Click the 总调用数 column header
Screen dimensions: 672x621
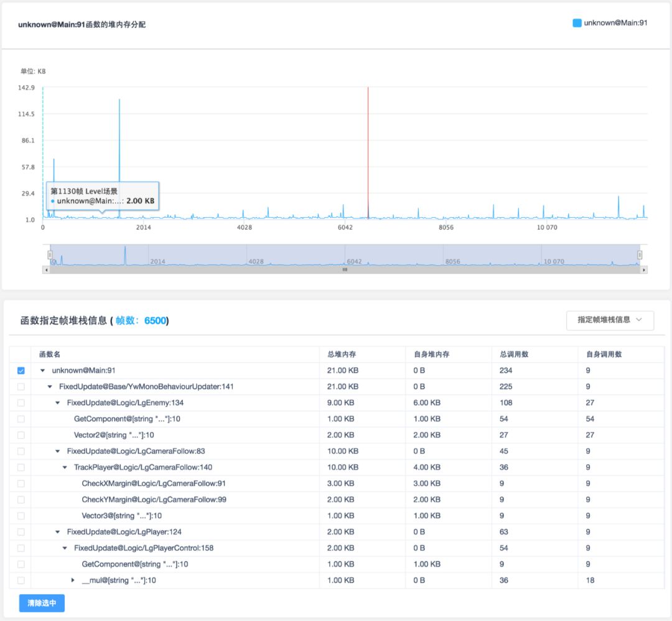coord(514,355)
